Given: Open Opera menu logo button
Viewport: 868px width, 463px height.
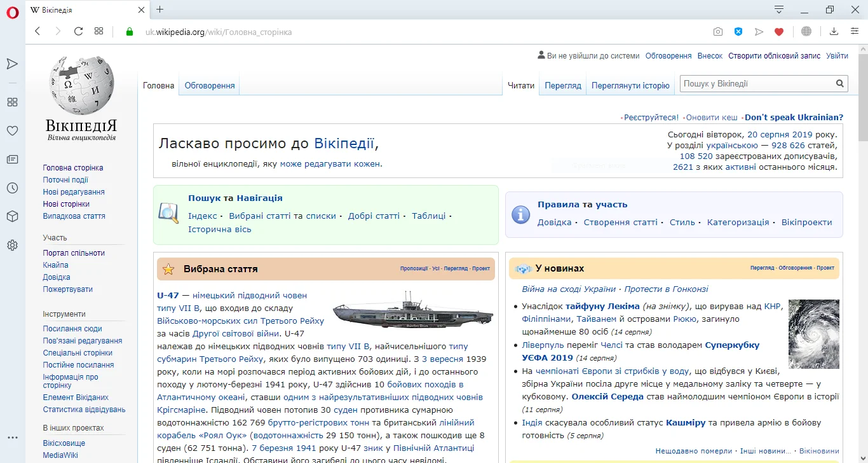Looking at the screenshot, I should click(x=12, y=13).
